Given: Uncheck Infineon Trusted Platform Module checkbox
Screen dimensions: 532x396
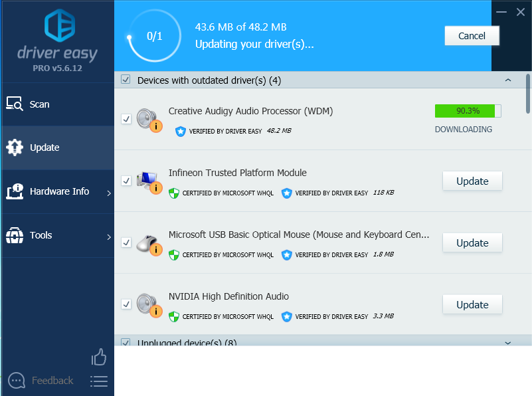Looking at the screenshot, I should point(126,181).
